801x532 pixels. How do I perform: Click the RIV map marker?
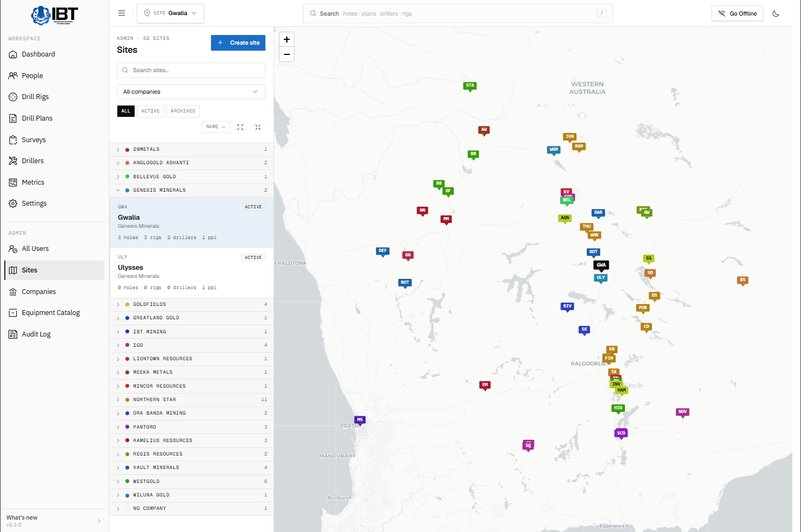click(x=567, y=306)
